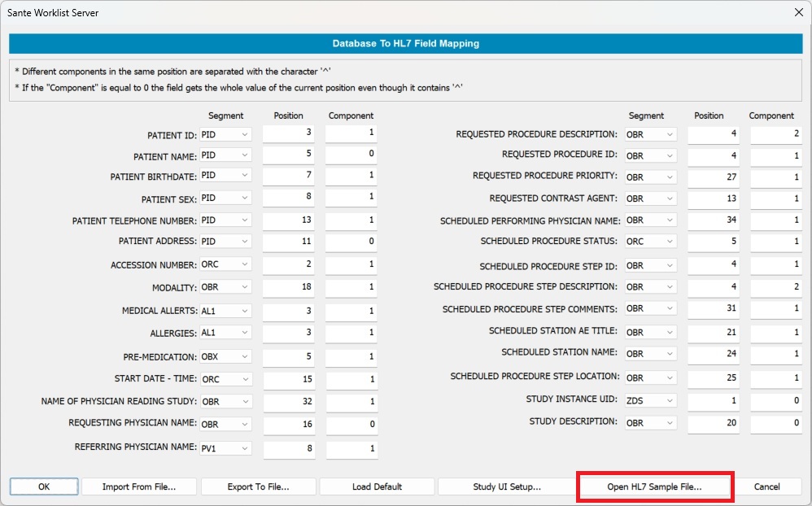Open Study UI Setup dialog
Viewport: 812px width, 506px height.
coord(506,486)
